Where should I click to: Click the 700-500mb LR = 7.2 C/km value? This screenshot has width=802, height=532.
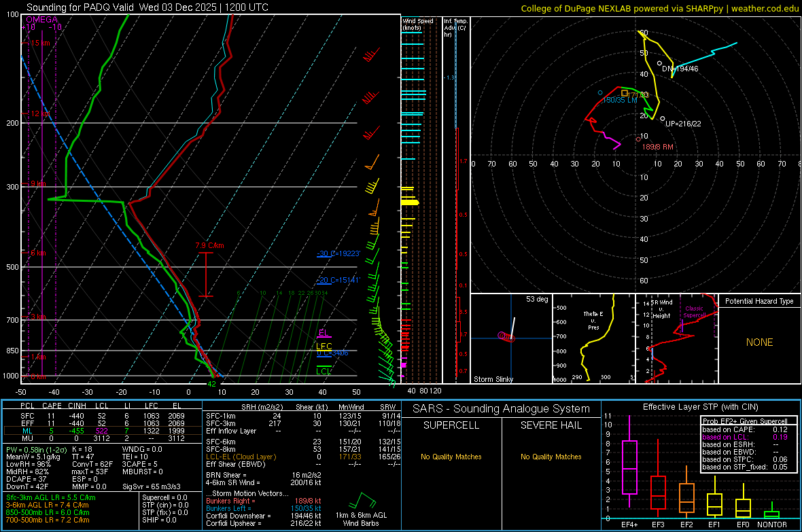pos(48,520)
